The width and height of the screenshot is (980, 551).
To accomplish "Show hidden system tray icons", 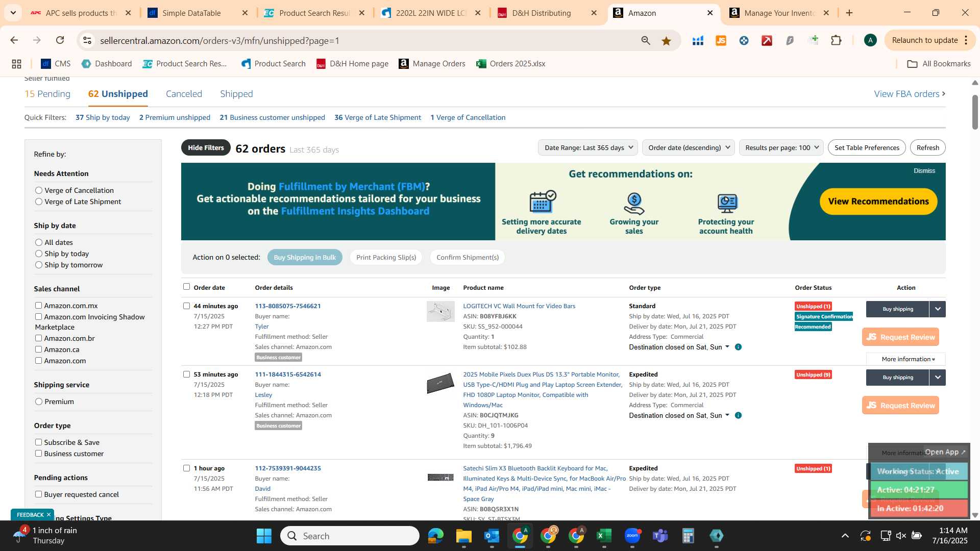I will 845,536.
